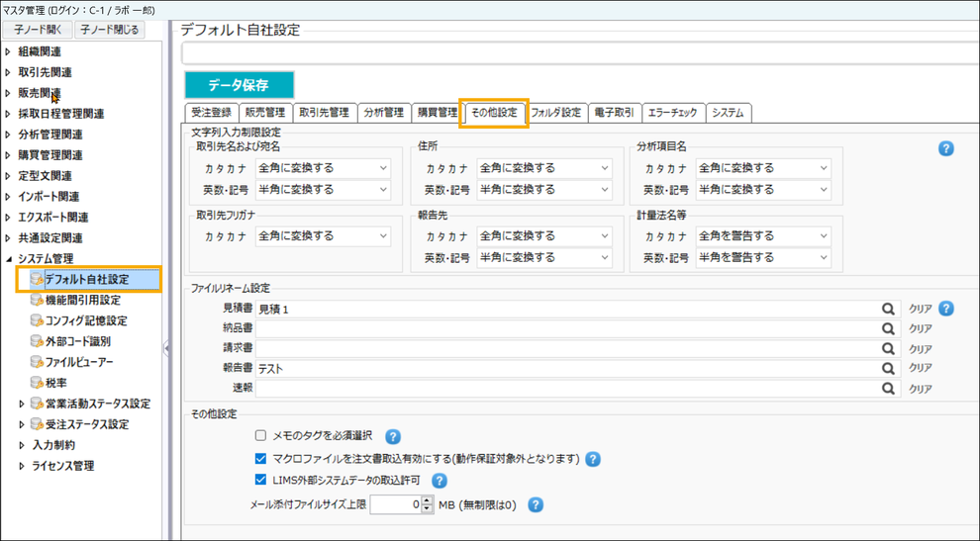The height and width of the screenshot is (541, 980).
Task: Select 税率 in the システム管理 tree
Action: click(x=55, y=383)
